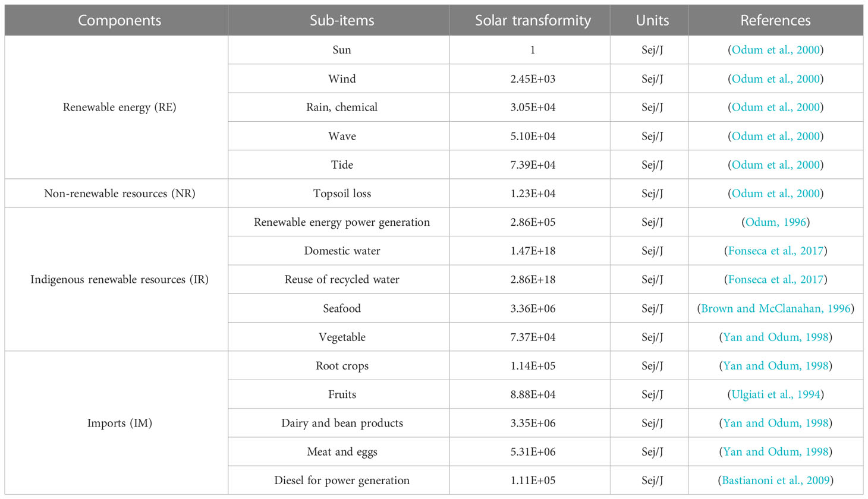Click the Brown and McClanahan, 1996 citation
The image size is (868, 499).
775,308
